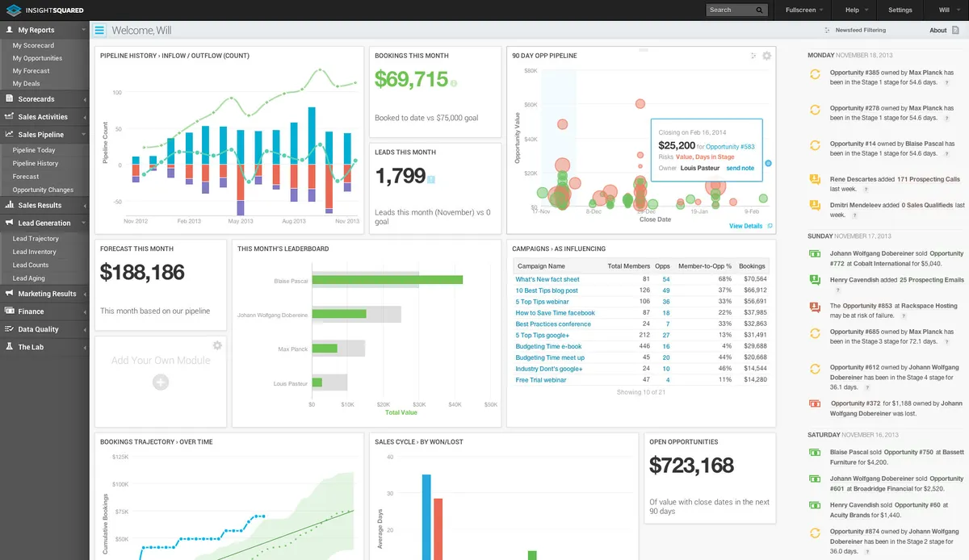The image size is (969, 560).
Task: Open the Will user dropdown menu
Action: pyautogui.click(x=946, y=10)
